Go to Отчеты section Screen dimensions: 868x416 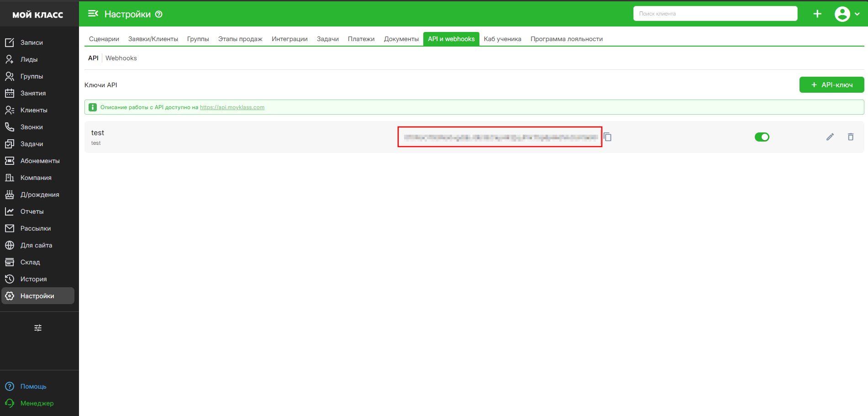(x=37, y=211)
